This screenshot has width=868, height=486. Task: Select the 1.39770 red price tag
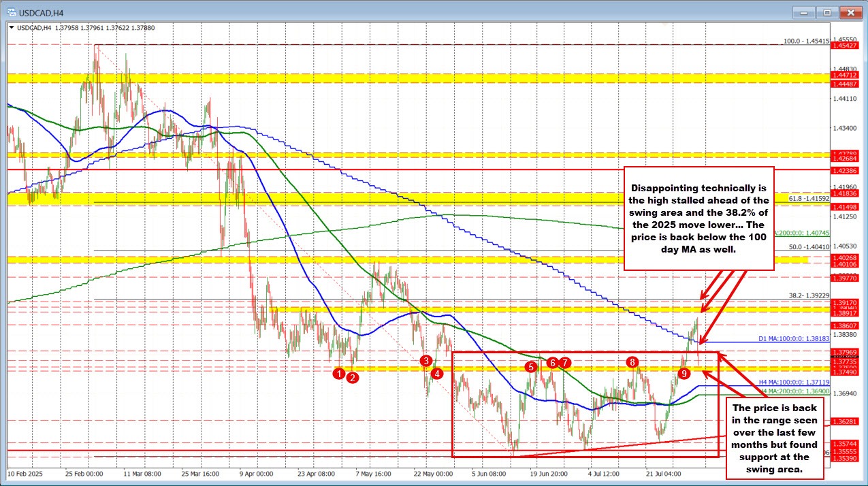click(x=846, y=277)
